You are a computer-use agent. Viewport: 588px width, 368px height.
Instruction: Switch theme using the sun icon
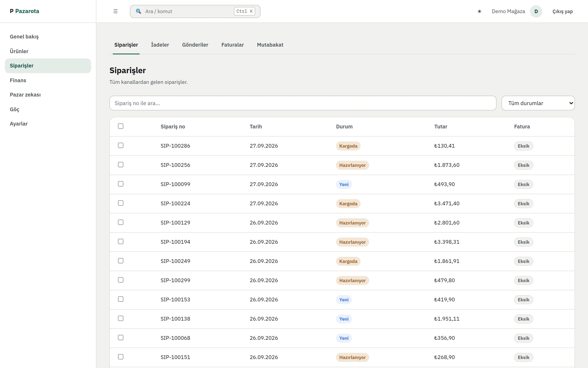tap(479, 11)
